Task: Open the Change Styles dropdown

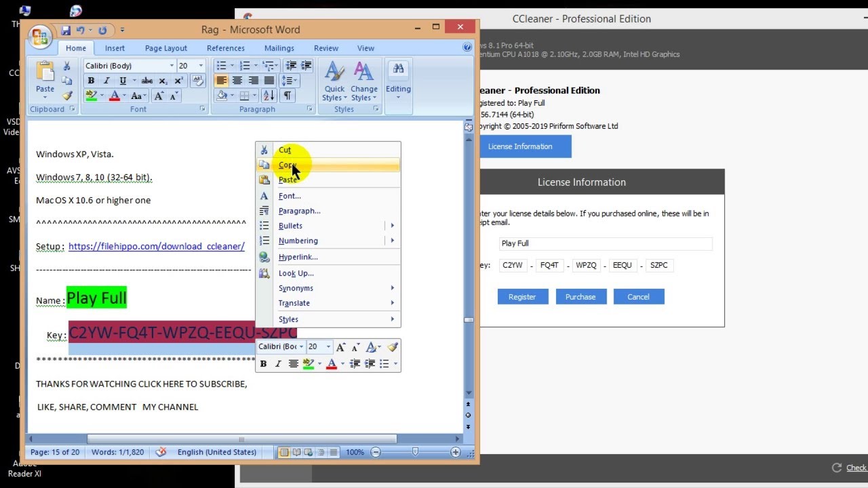Action: 364,81
